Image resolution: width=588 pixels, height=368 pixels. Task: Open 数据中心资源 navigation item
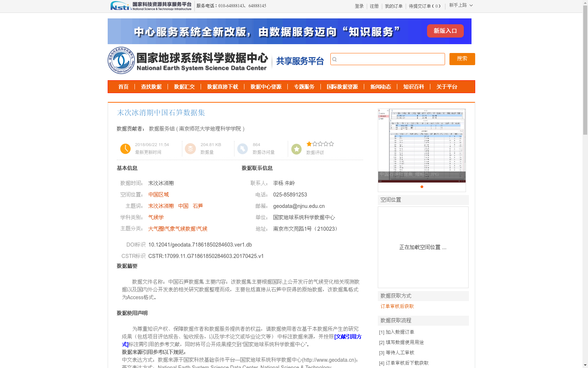[x=266, y=87]
